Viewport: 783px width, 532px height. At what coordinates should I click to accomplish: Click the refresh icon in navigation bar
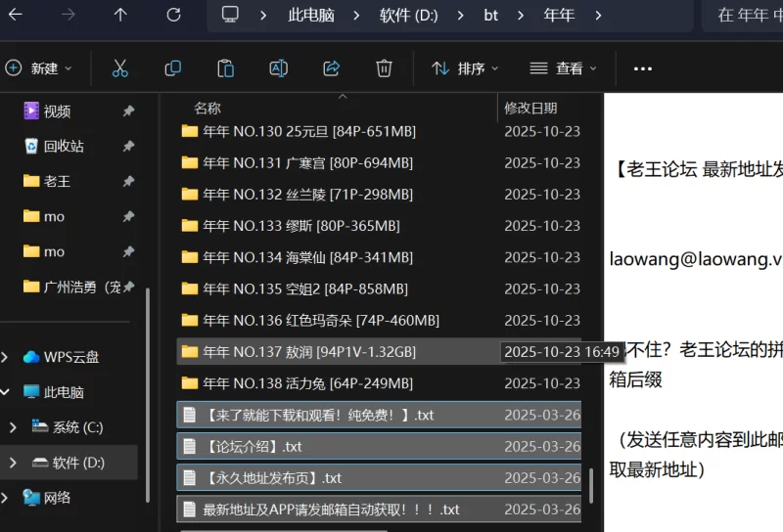174,15
